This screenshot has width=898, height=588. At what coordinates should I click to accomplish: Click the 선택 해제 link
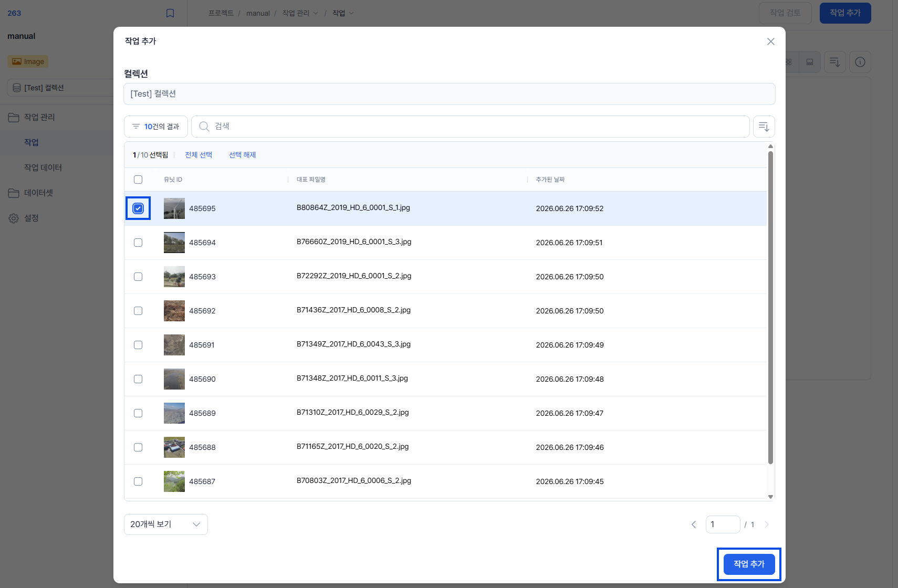click(243, 155)
